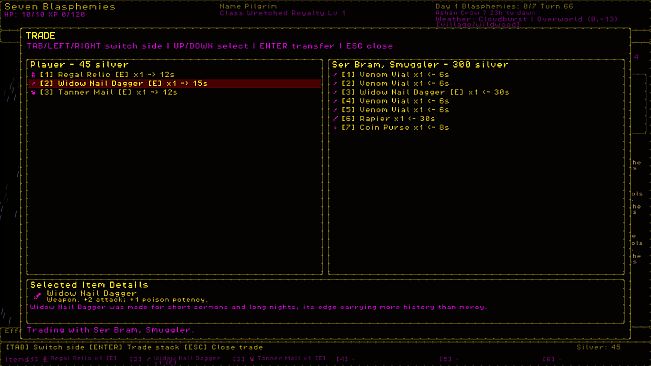This screenshot has height=366, width=651.
Task: Click the Regal Relic item icon
Action: coord(33,75)
